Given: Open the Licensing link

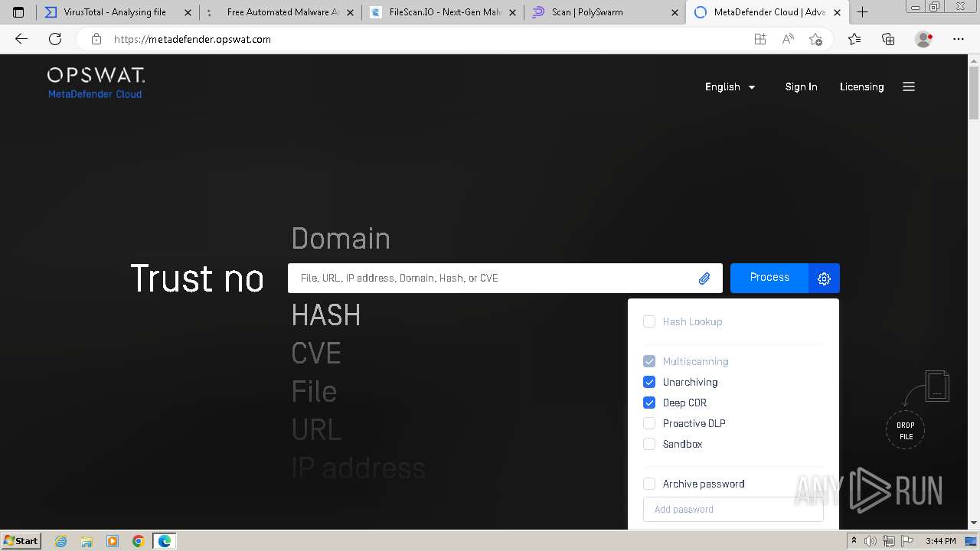Looking at the screenshot, I should [x=861, y=86].
